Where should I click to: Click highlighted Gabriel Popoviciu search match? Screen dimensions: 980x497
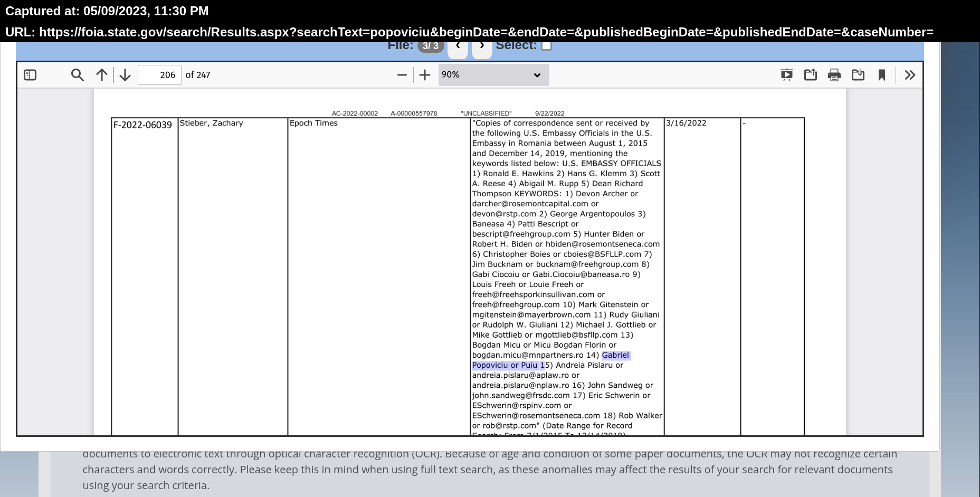[x=551, y=360]
